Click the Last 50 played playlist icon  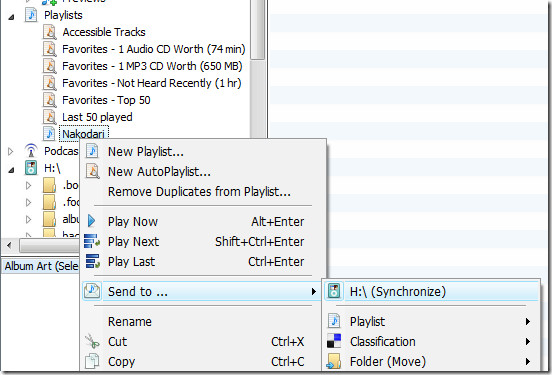(50, 117)
